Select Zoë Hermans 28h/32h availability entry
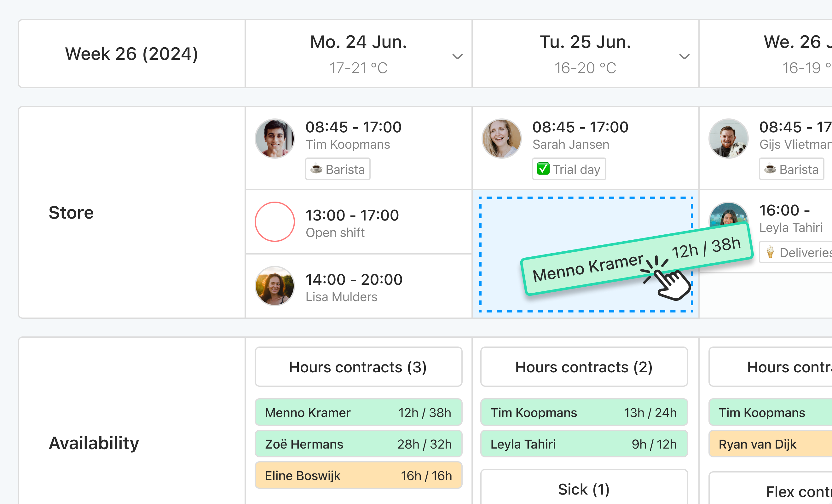The height and width of the screenshot is (504, 832). [358, 444]
